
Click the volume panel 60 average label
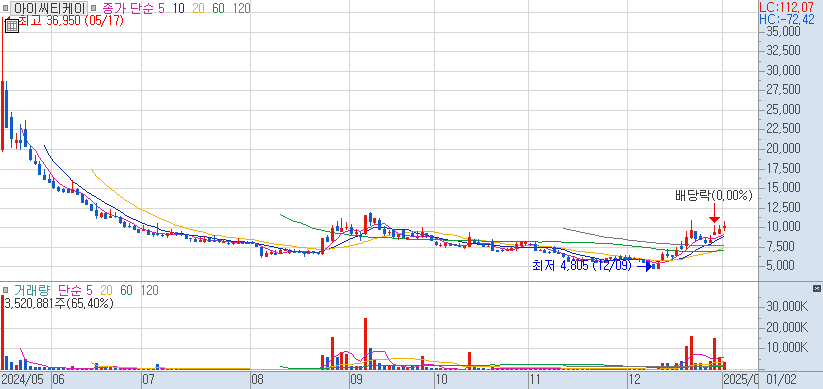pos(126,290)
